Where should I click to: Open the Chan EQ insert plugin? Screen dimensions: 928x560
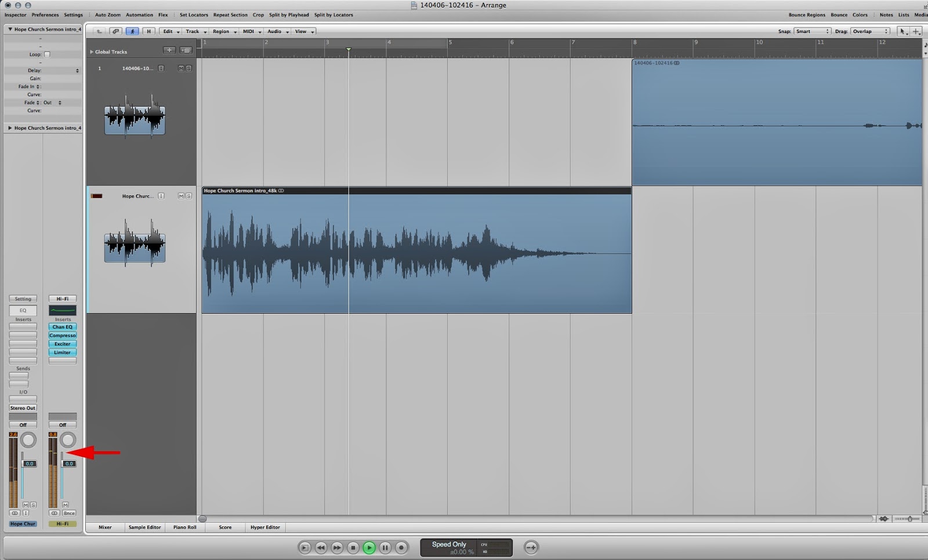63,327
